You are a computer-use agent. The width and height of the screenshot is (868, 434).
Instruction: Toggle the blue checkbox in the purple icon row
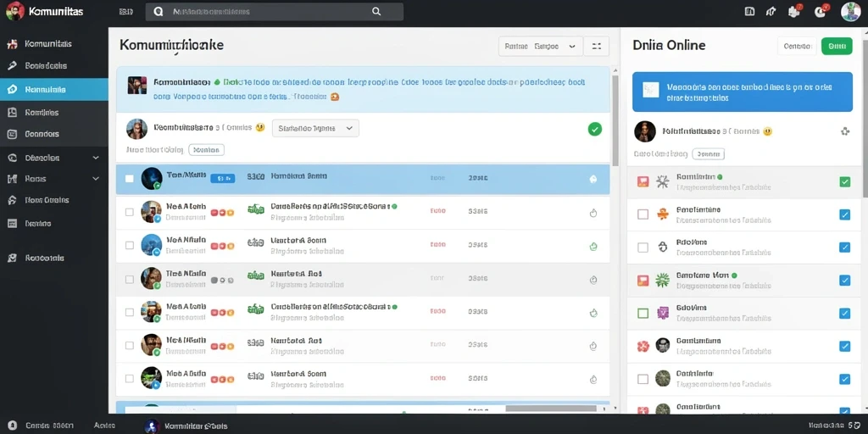pos(845,314)
